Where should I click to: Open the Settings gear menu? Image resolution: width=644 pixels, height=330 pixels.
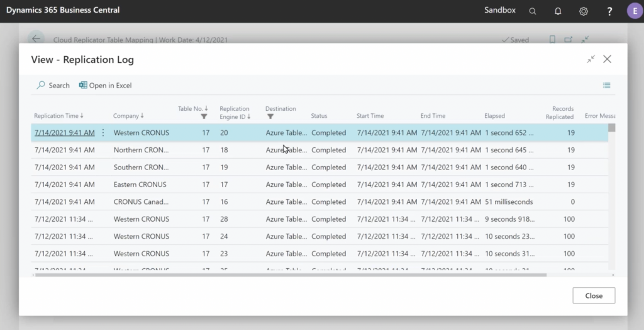(584, 11)
